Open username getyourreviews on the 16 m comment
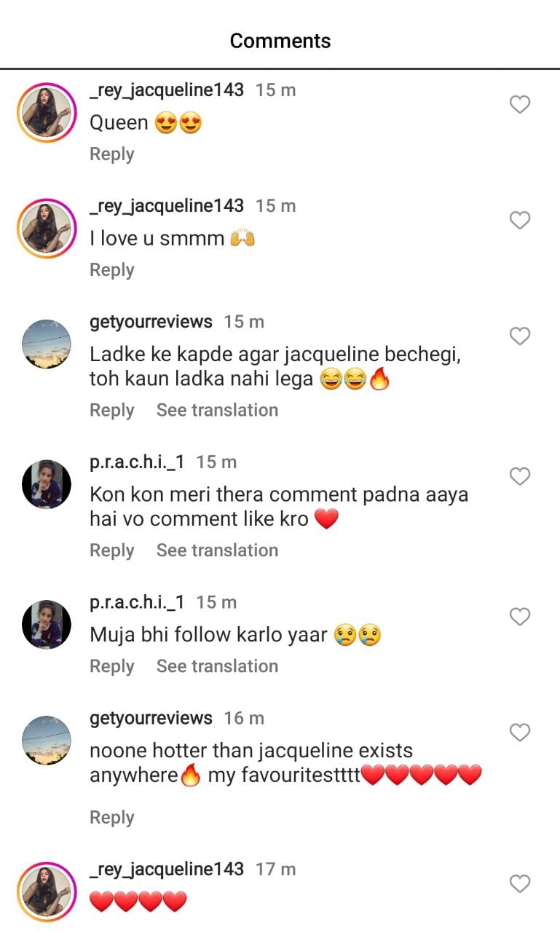 click(151, 718)
